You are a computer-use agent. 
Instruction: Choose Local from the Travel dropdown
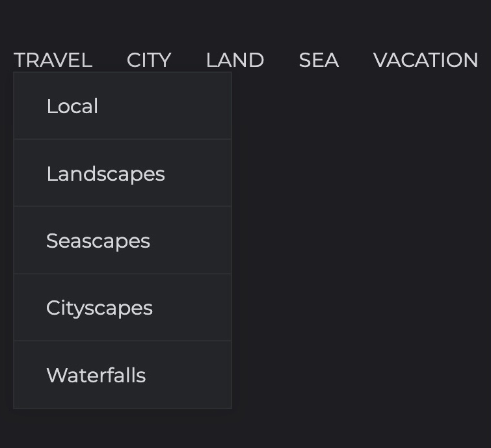(122, 106)
